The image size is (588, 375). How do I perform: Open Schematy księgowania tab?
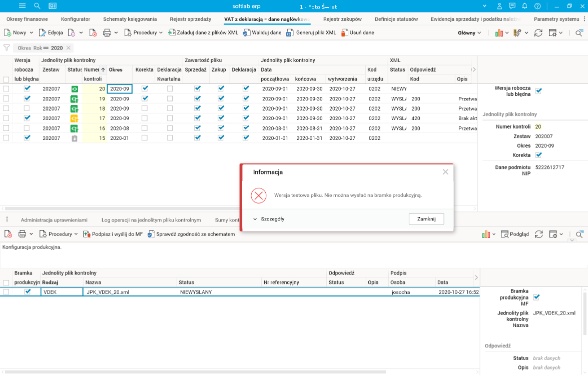click(130, 19)
